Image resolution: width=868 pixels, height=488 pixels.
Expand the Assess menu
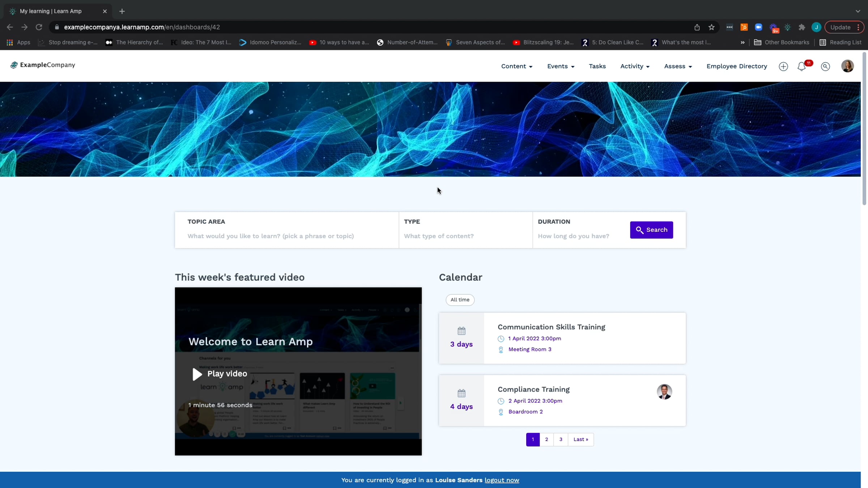click(x=678, y=66)
